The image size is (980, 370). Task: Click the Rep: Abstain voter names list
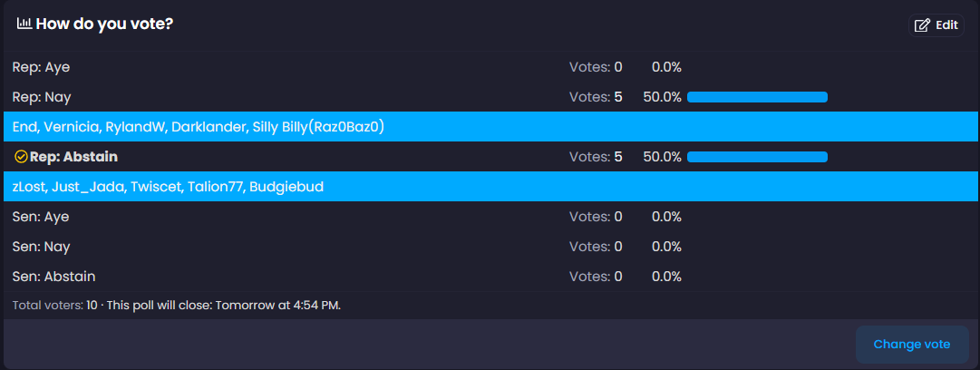click(169, 187)
